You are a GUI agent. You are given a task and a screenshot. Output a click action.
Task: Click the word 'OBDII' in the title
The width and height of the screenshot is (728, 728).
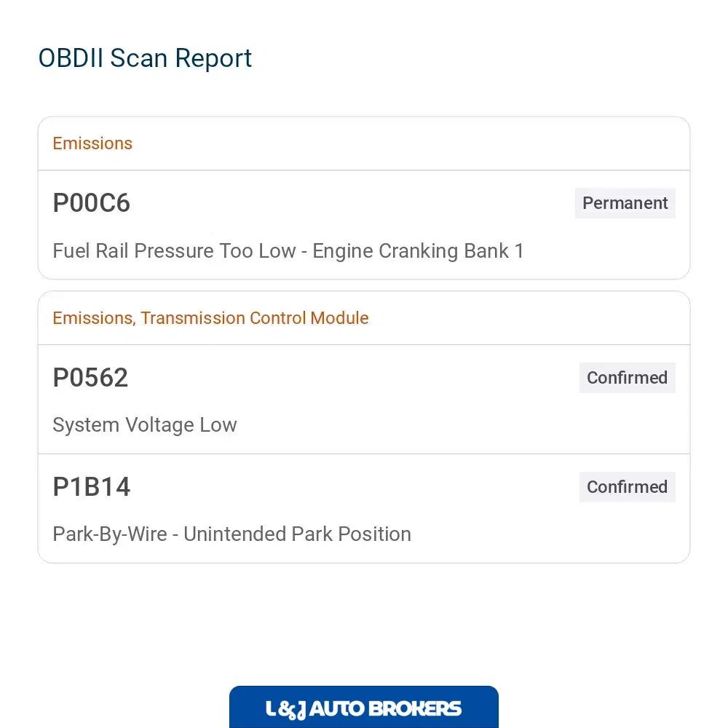coord(71,58)
